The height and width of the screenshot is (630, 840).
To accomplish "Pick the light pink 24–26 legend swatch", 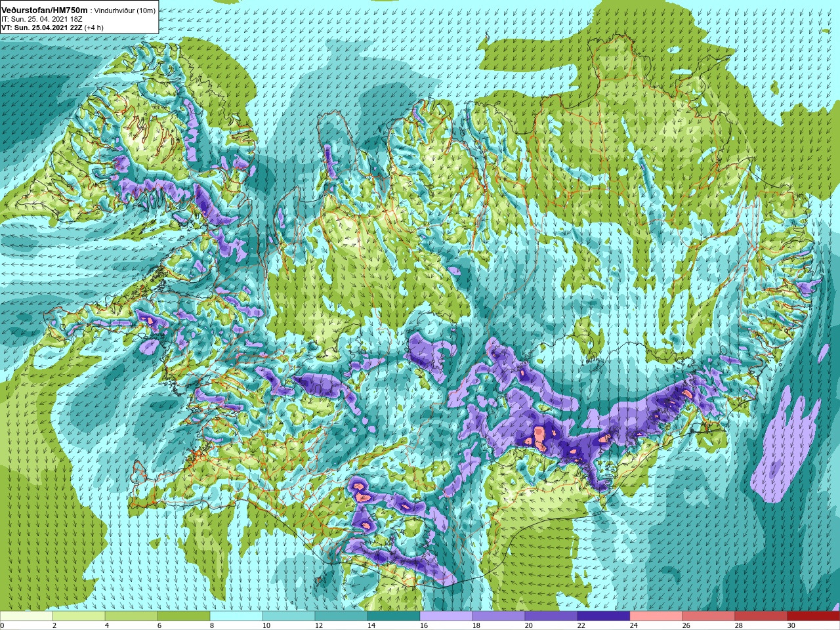I will click(656, 616).
